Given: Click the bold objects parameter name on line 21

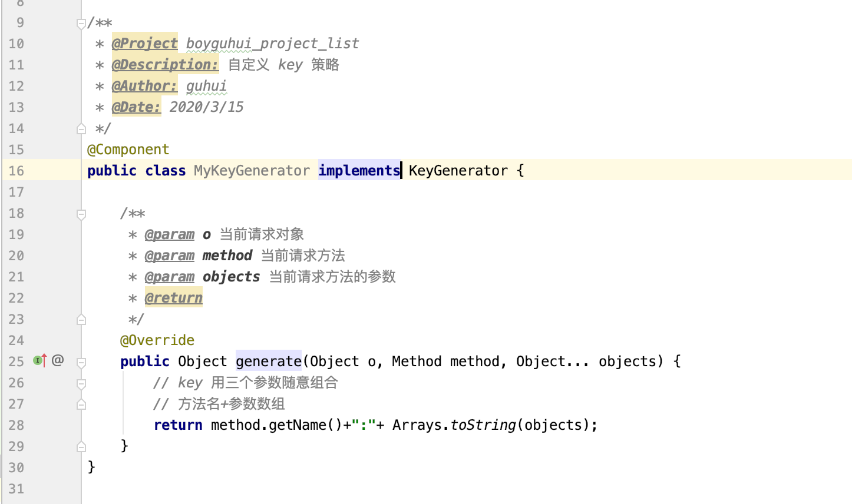Looking at the screenshot, I should [x=232, y=277].
